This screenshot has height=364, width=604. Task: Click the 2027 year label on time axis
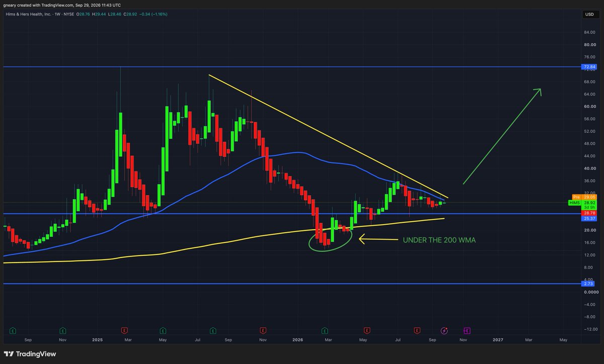tap(498, 340)
